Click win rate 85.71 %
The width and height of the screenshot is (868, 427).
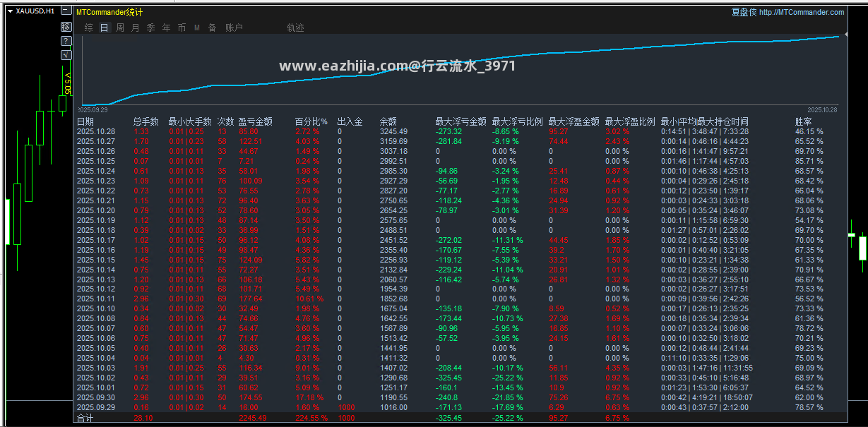pos(809,161)
